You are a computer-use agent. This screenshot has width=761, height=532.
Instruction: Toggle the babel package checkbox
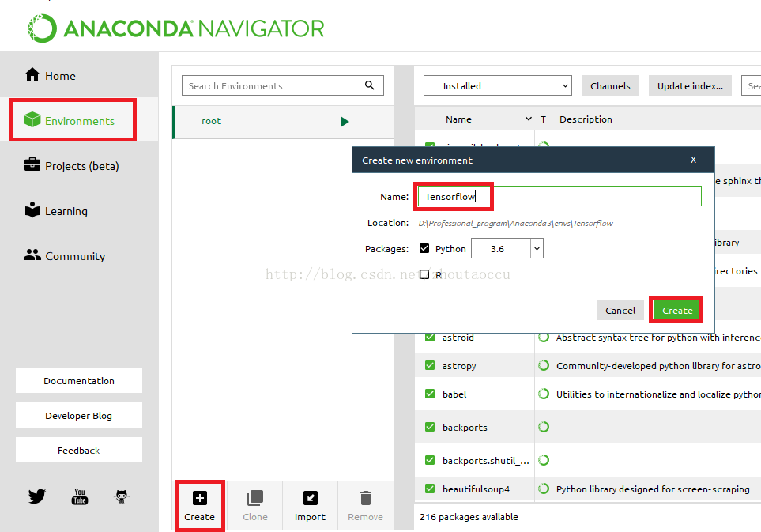pos(430,394)
